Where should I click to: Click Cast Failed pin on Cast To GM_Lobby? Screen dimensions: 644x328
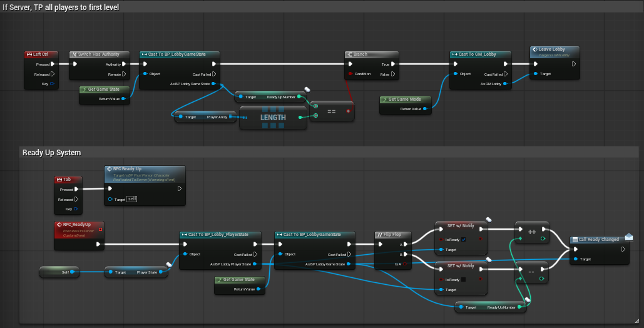click(506, 74)
